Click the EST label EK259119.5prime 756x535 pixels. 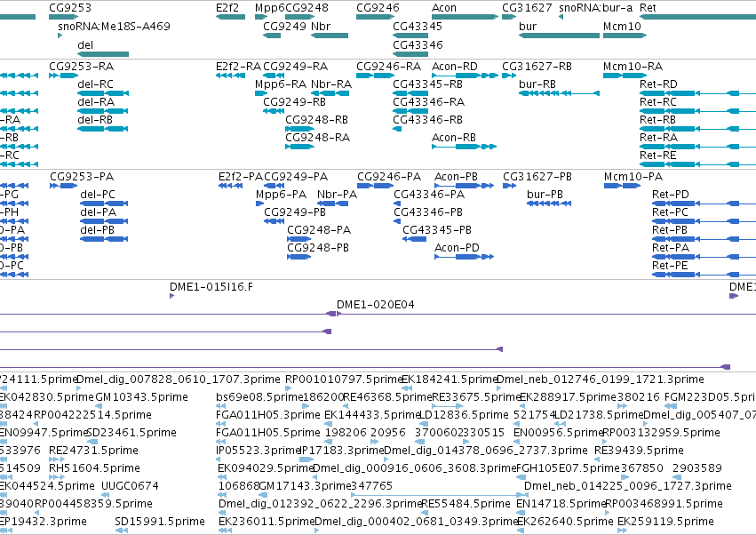pos(665,522)
